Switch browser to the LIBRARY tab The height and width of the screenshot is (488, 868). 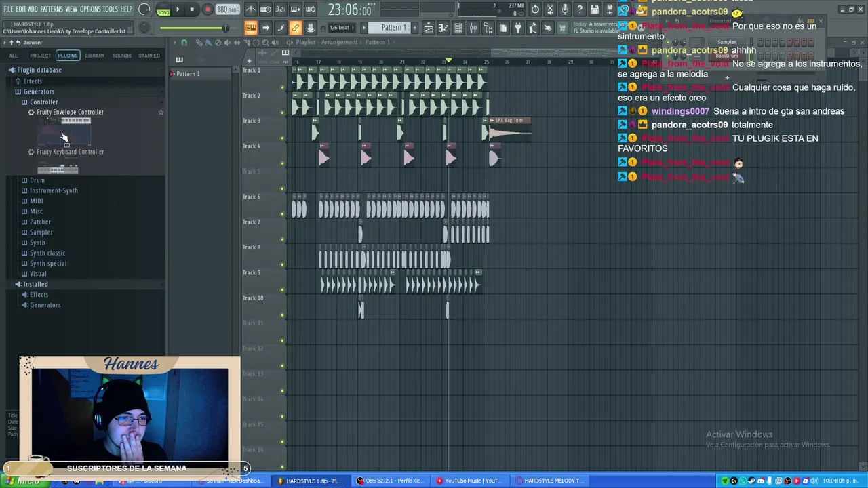(x=95, y=56)
